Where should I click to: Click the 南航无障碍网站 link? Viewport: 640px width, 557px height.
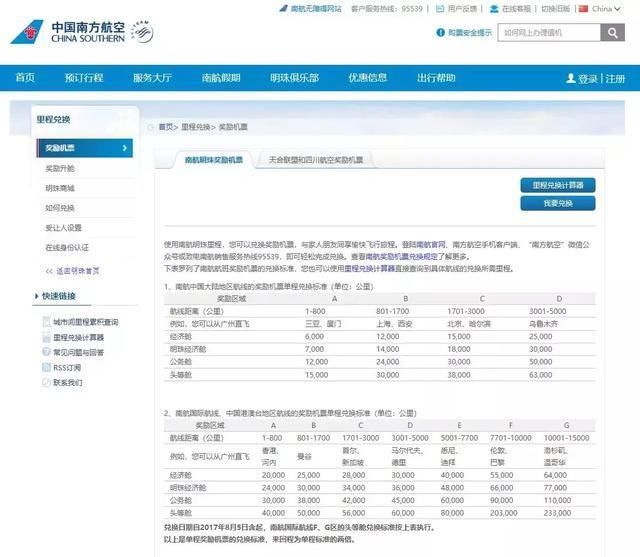click(316, 9)
